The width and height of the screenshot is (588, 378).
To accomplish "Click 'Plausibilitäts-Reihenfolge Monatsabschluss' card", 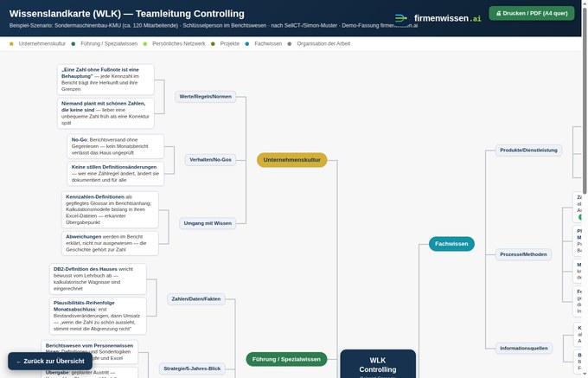I will point(98,316).
